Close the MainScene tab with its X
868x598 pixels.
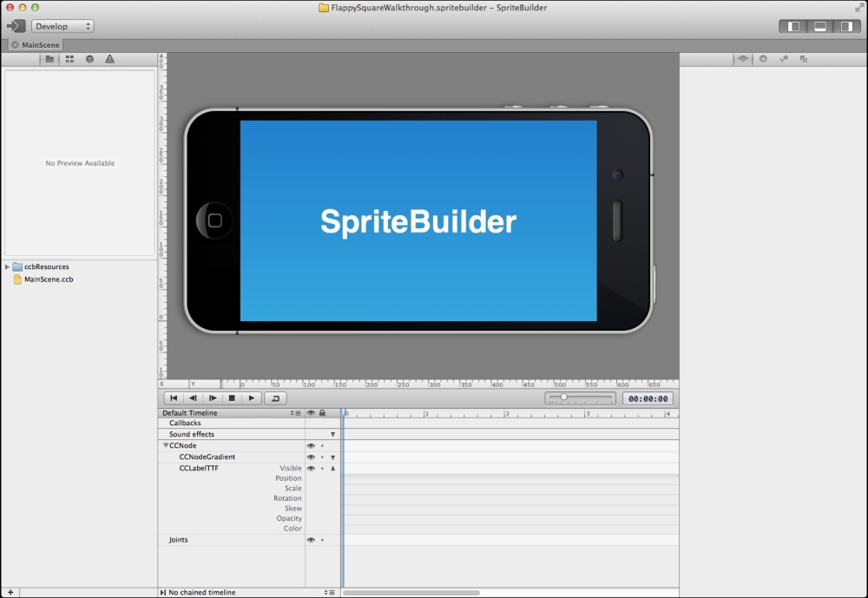click(15, 45)
